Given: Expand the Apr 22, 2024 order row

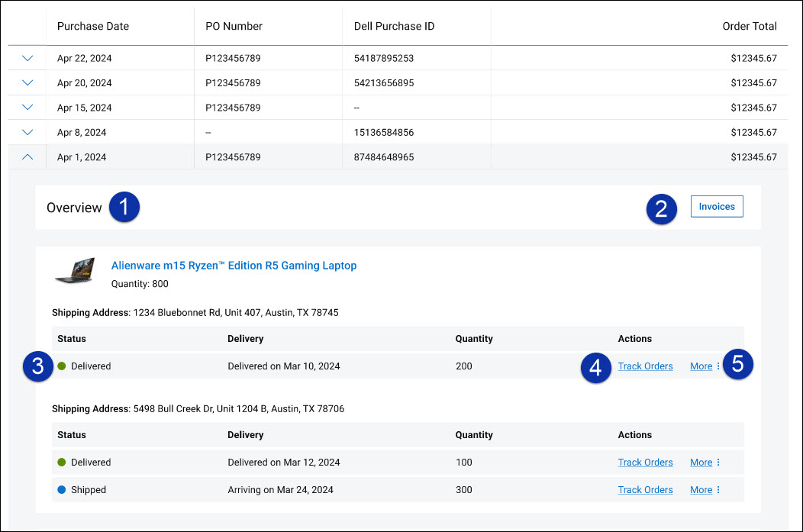Looking at the screenshot, I should pyautogui.click(x=27, y=57).
